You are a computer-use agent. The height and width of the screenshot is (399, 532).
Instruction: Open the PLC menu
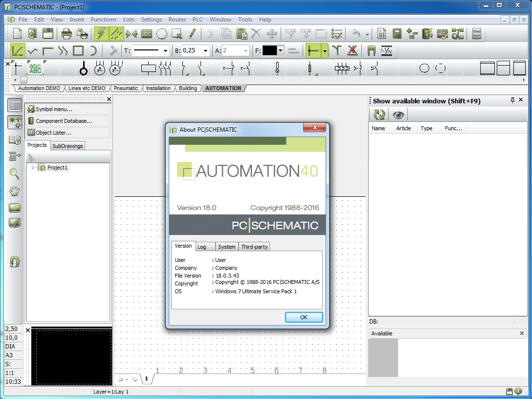coord(198,20)
